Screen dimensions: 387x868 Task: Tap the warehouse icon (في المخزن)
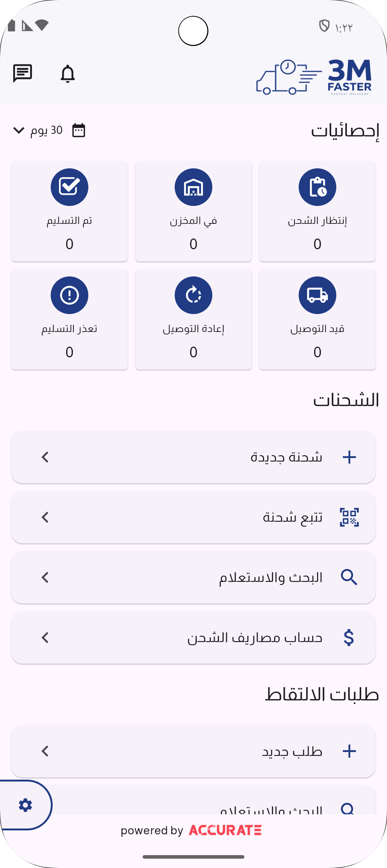(x=193, y=187)
